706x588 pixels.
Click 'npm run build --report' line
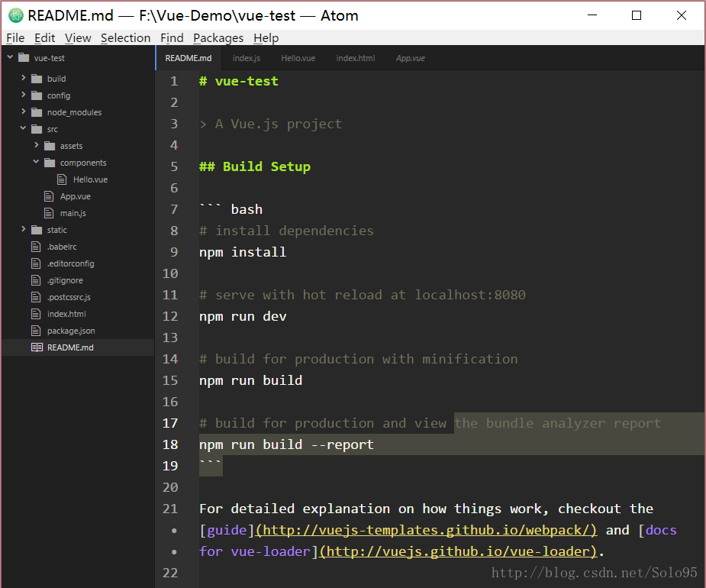286,444
